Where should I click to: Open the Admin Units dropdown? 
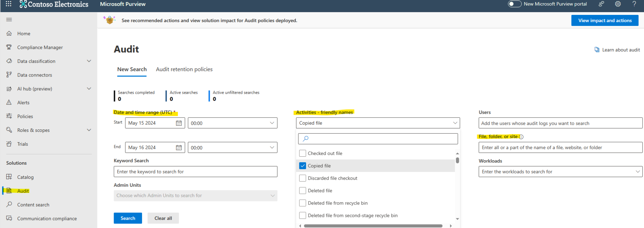196,195
